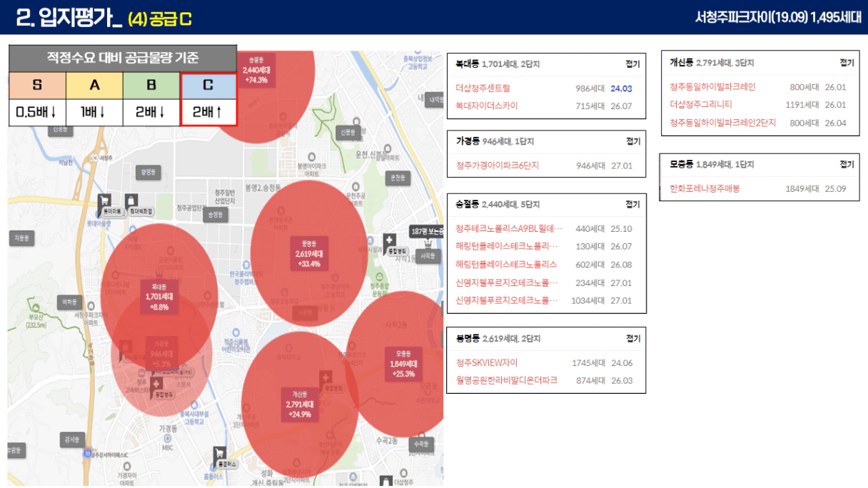
Task: Click the C grade blue legend cell
Action: point(208,86)
